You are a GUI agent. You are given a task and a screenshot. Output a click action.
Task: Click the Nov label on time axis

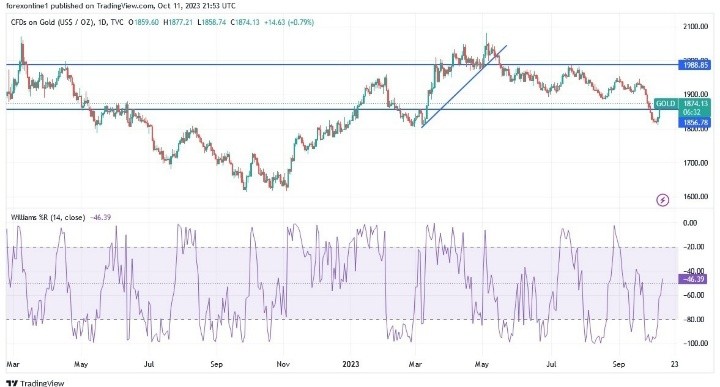(283, 365)
